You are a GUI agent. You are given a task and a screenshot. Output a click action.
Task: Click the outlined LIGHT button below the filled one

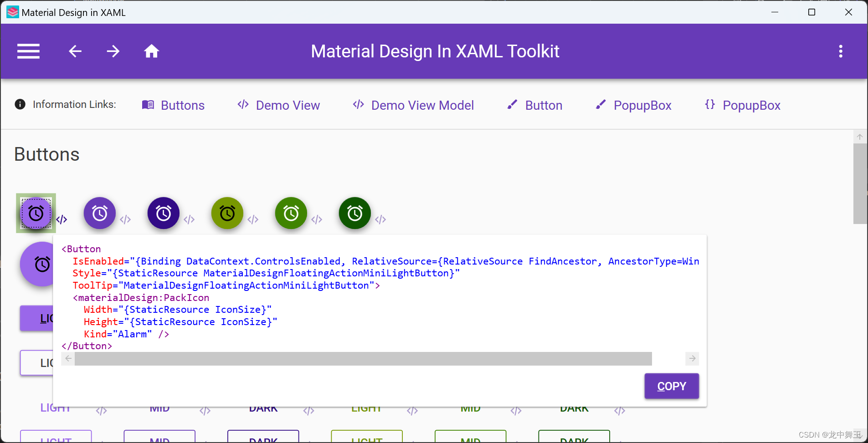36,363
